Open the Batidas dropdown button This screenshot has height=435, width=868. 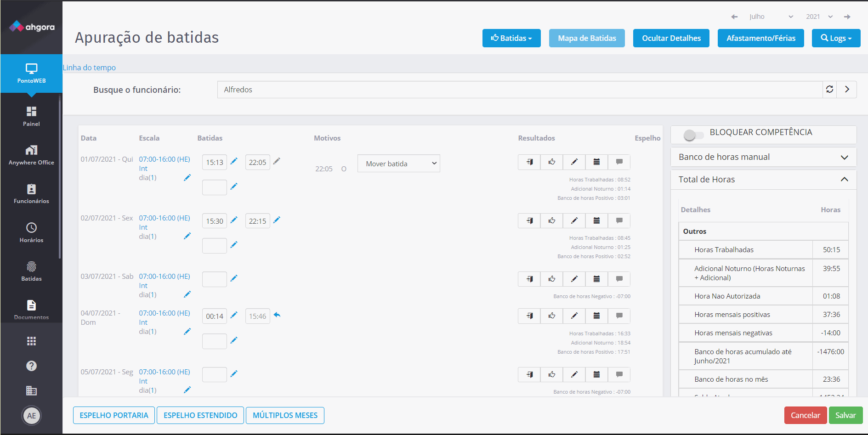click(x=511, y=38)
